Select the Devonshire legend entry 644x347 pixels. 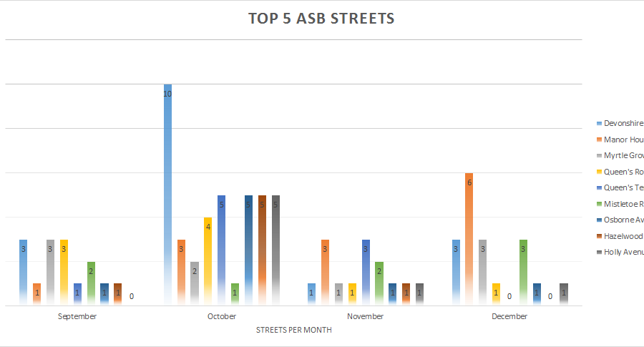(x=623, y=123)
